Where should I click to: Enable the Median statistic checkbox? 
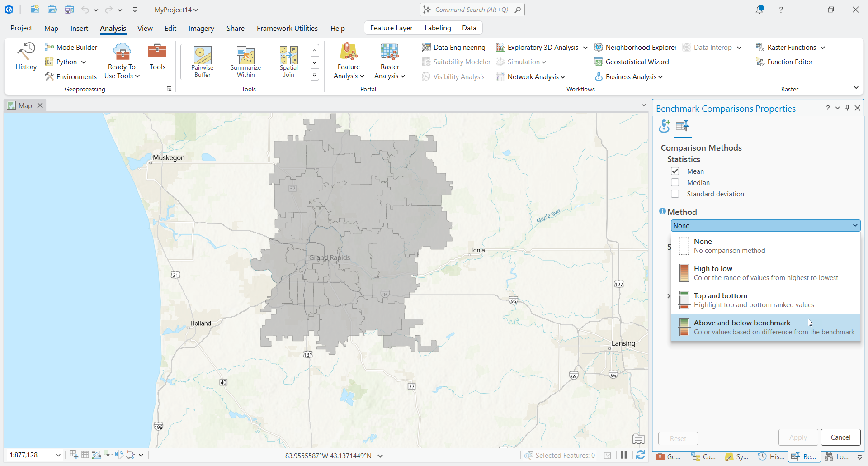click(675, 182)
